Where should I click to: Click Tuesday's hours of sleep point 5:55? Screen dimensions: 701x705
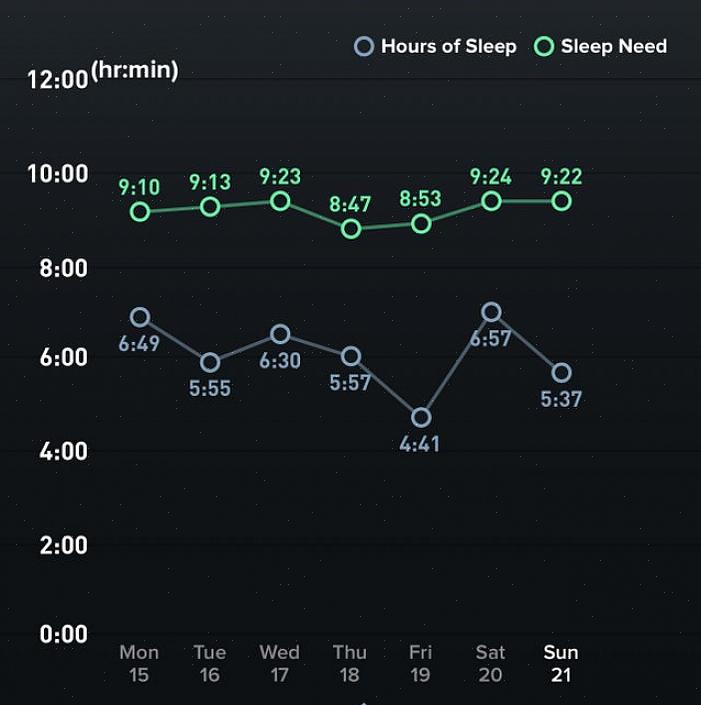tap(210, 362)
